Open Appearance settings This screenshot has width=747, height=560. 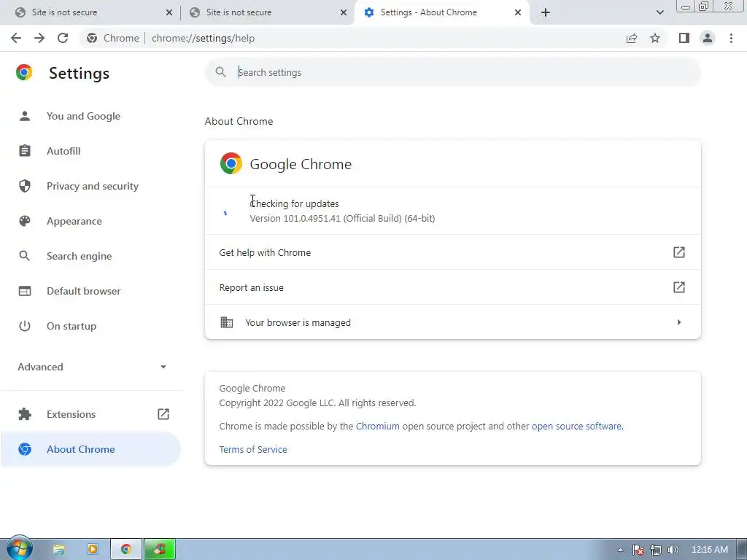click(74, 221)
